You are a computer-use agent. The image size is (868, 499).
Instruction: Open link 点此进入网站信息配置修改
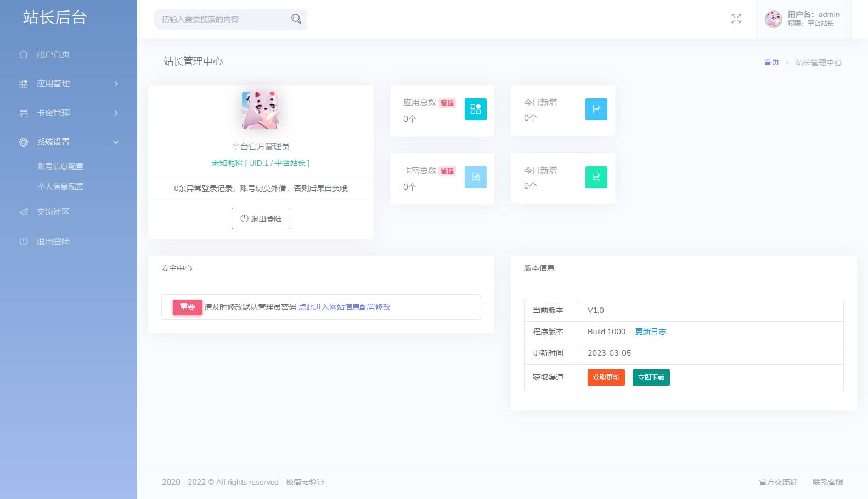click(x=345, y=307)
